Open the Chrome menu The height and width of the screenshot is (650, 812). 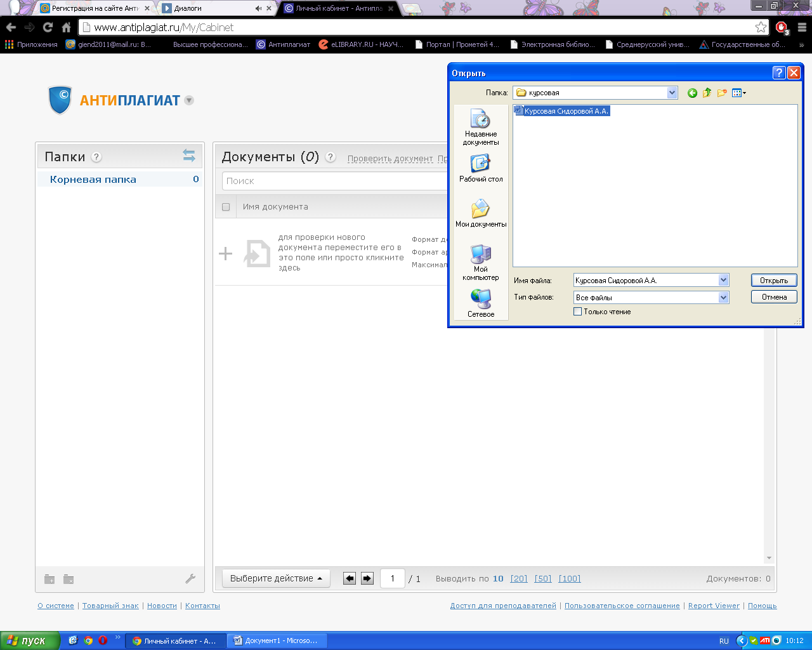point(802,27)
